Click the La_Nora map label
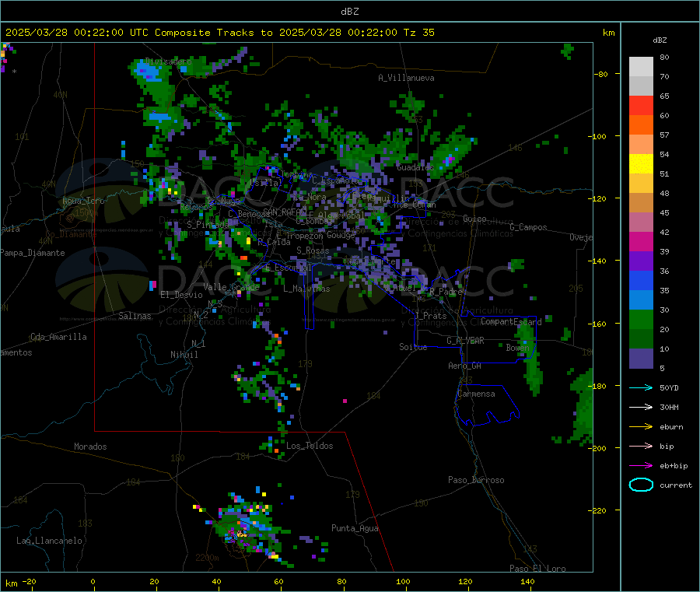Image resolution: width=700 pixels, height=592 pixels. coord(310,197)
